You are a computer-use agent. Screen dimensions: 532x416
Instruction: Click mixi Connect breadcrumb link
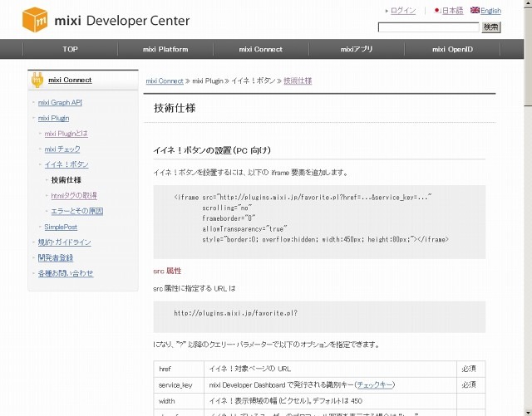(165, 81)
